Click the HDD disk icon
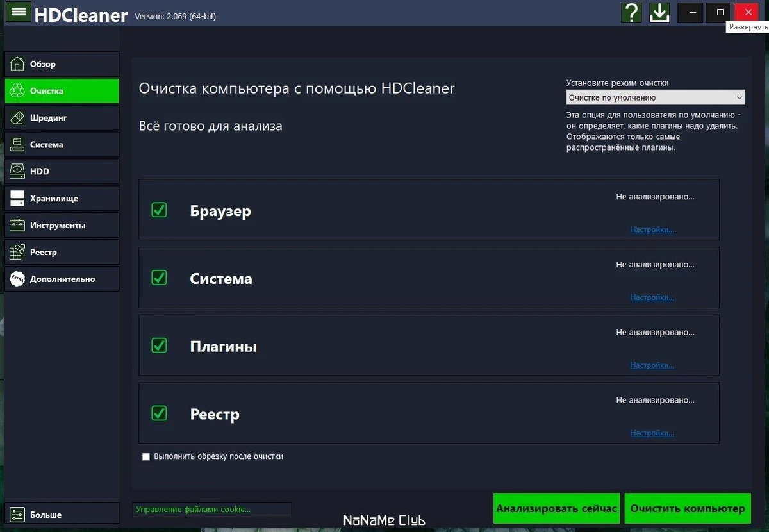 click(17, 172)
